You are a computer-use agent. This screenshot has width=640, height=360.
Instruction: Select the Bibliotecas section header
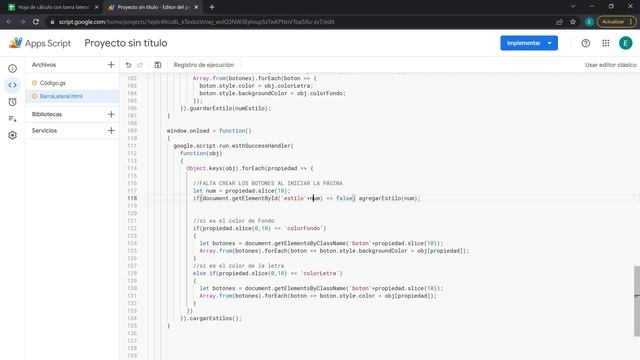47,114
